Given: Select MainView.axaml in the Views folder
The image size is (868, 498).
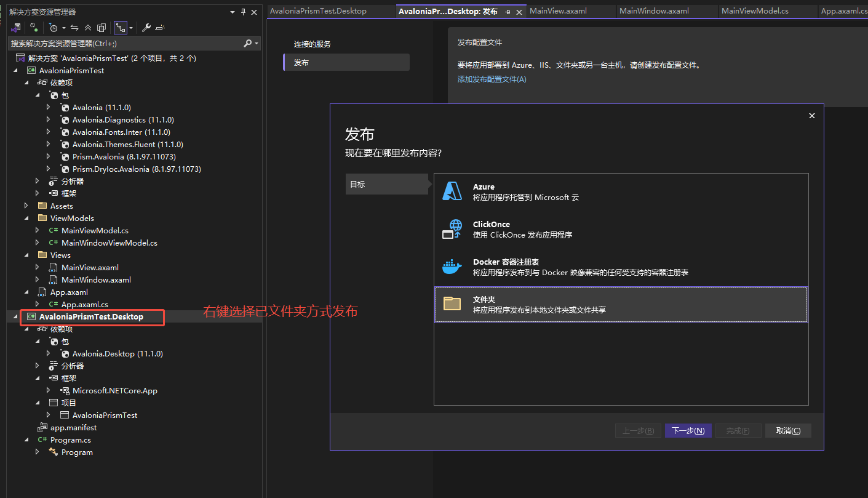Looking at the screenshot, I should point(90,267).
